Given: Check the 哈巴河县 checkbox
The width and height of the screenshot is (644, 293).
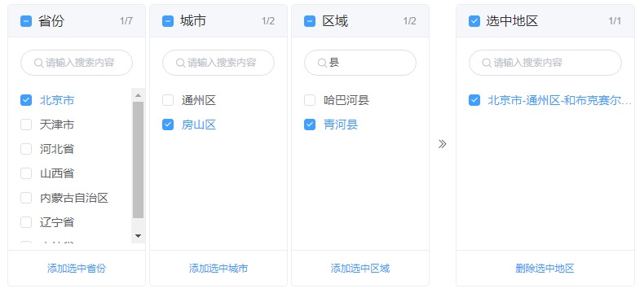Looking at the screenshot, I should [x=310, y=100].
